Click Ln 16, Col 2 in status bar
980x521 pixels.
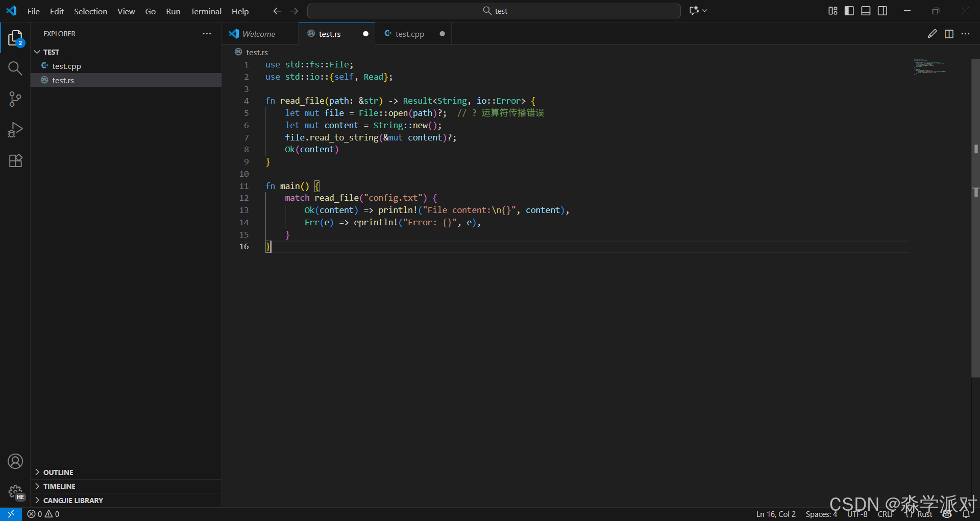(776, 514)
